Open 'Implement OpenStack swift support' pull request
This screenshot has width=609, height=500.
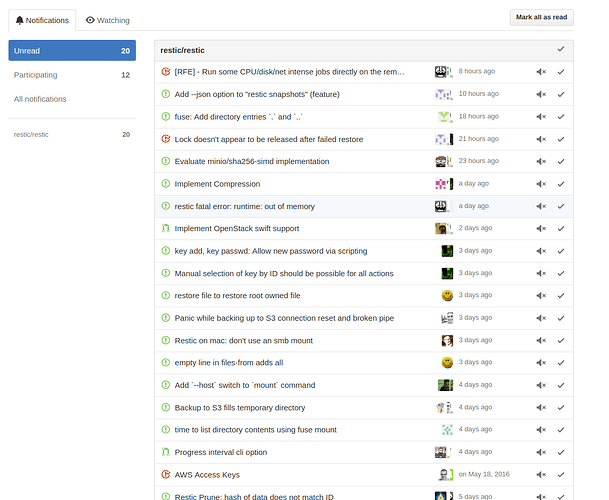click(237, 228)
